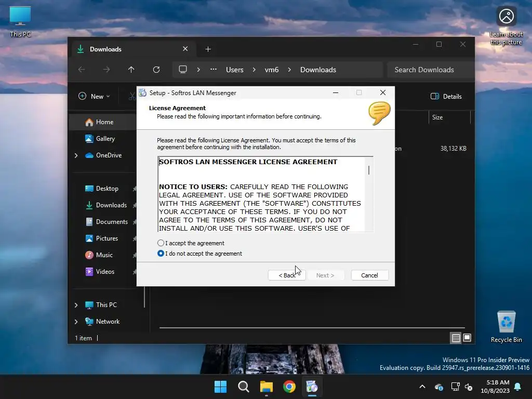Click the disabled Next button in Setup
Screen dimensions: 532x399
[325, 275]
